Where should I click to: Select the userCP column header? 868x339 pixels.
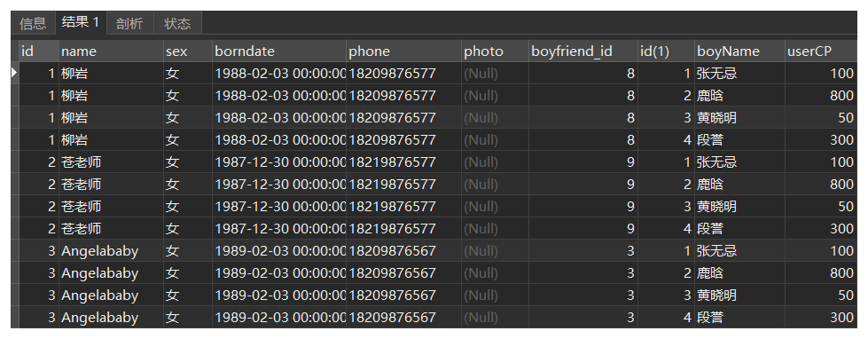click(x=820, y=51)
